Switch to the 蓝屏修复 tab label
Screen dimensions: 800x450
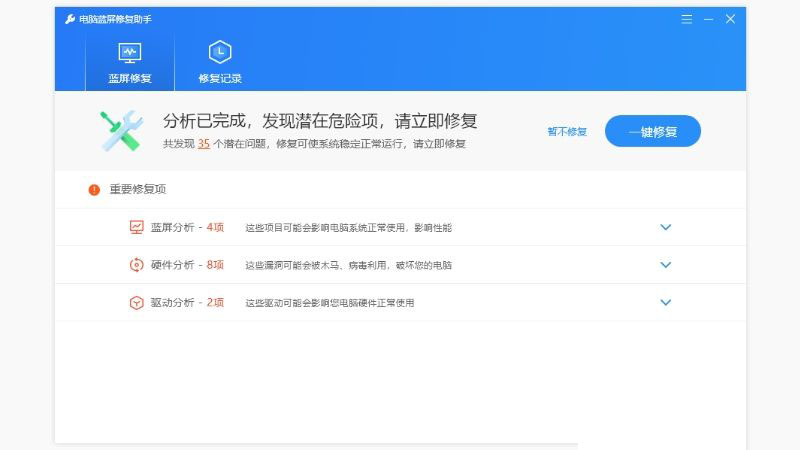[x=130, y=78]
